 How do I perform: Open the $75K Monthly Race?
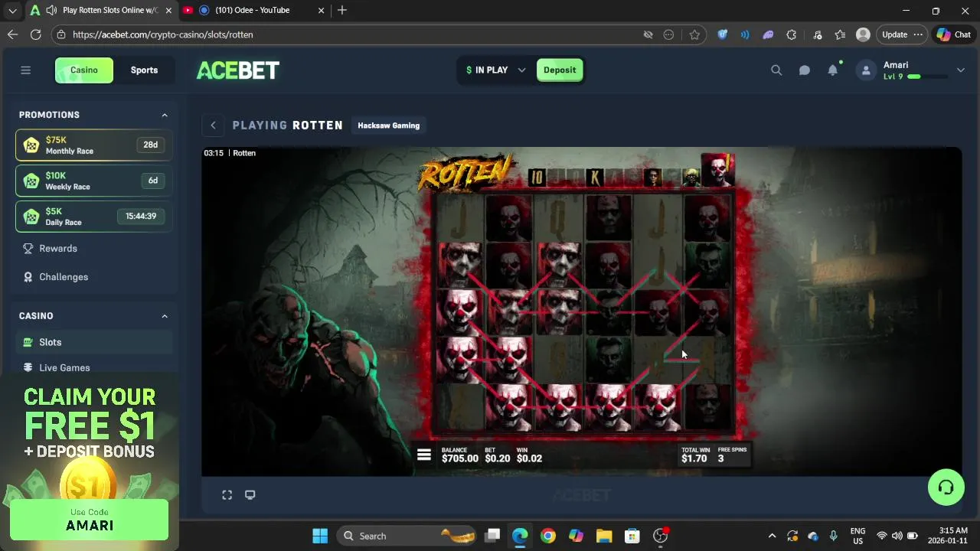pyautogui.click(x=93, y=145)
